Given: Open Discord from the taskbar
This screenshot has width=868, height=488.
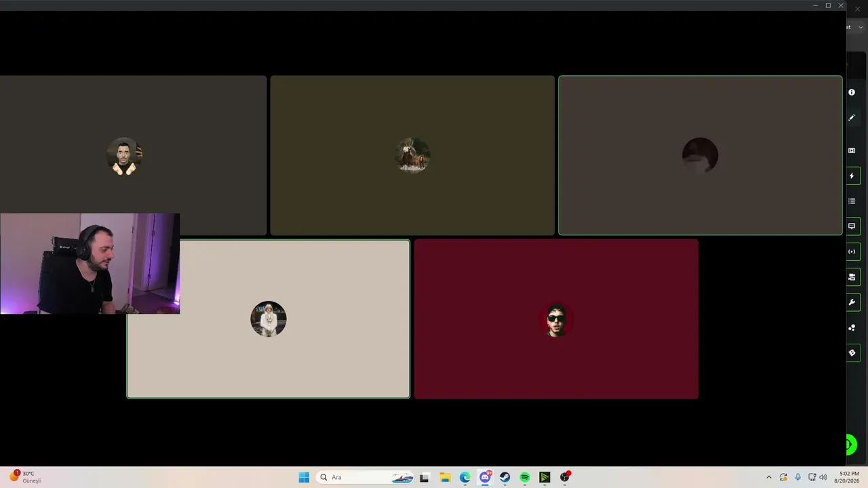Looking at the screenshot, I should coord(485,477).
